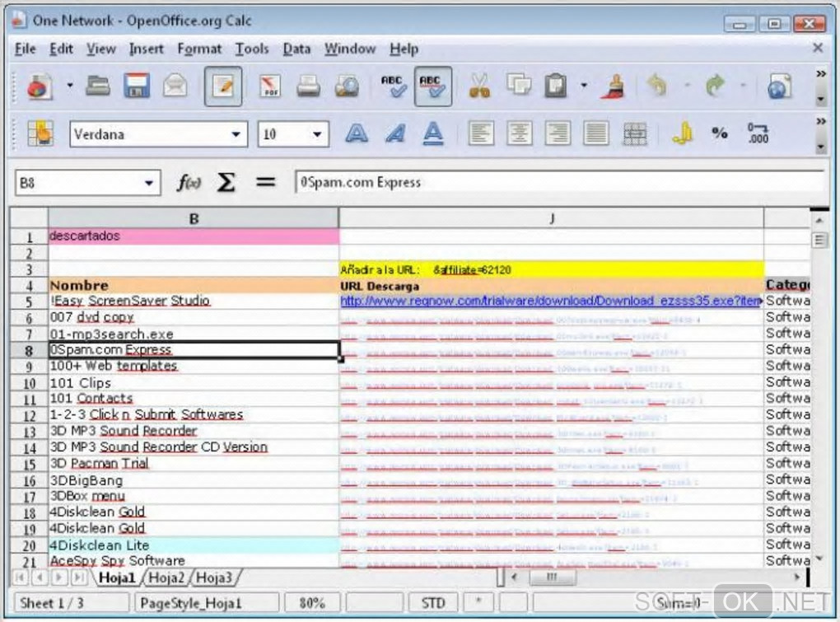Open the New document dropdown arrow
The height and width of the screenshot is (622, 840).
[x=70, y=85]
